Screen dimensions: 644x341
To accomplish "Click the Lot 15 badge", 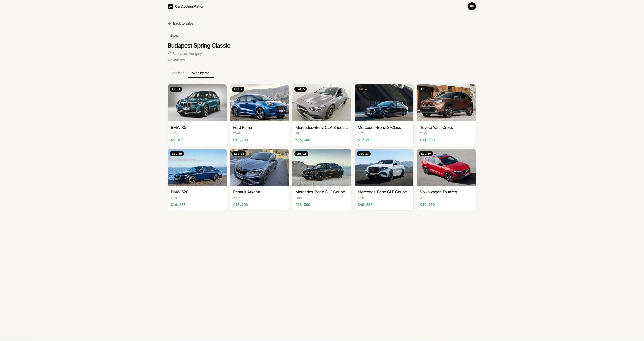I will [301, 154].
